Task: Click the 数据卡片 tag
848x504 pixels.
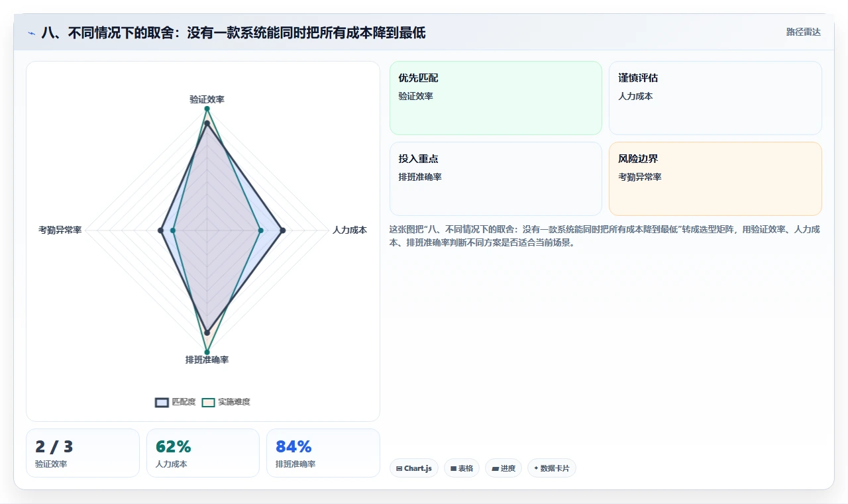Action: pyautogui.click(x=552, y=468)
